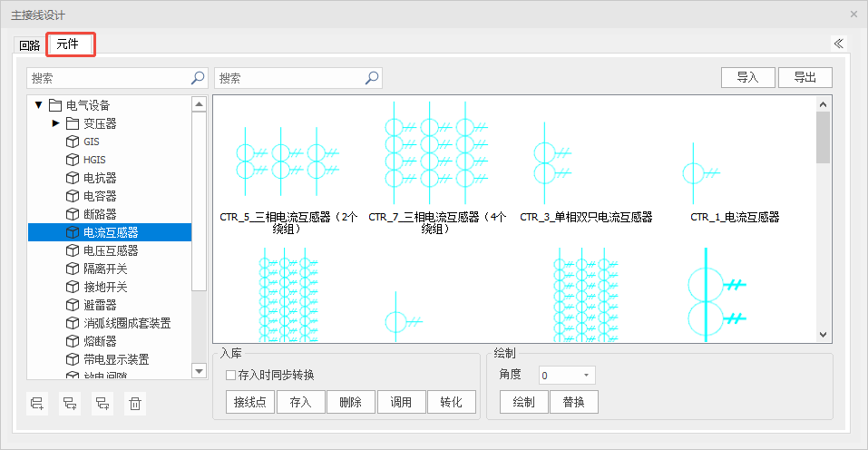Click the 导入 button

[748, 77]
